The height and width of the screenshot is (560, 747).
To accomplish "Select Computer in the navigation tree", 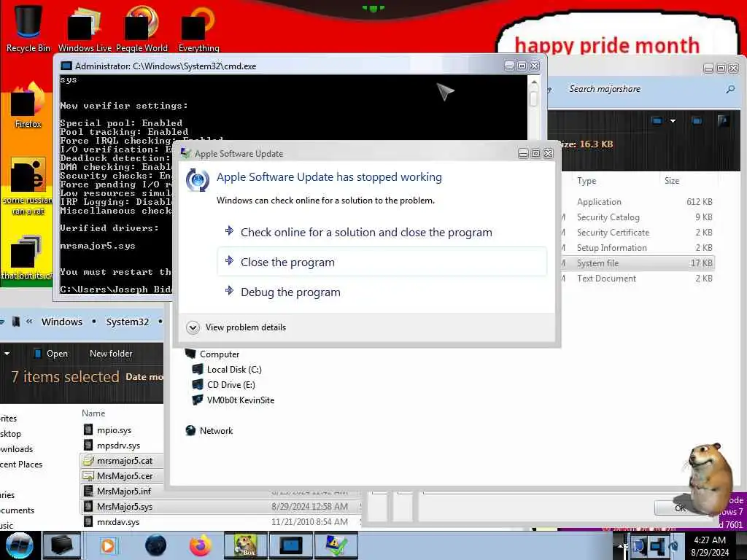I will (212, 354).
